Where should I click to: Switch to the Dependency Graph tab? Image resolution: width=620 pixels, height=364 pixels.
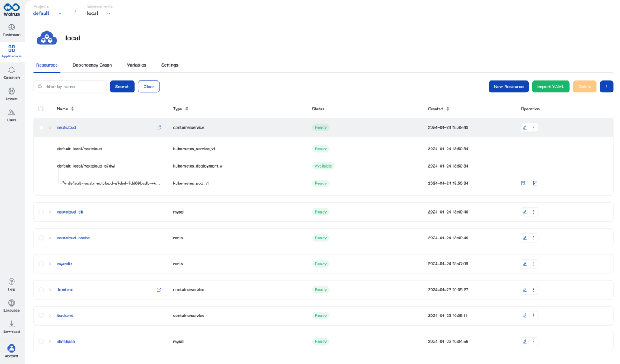(x=92, y=65)
